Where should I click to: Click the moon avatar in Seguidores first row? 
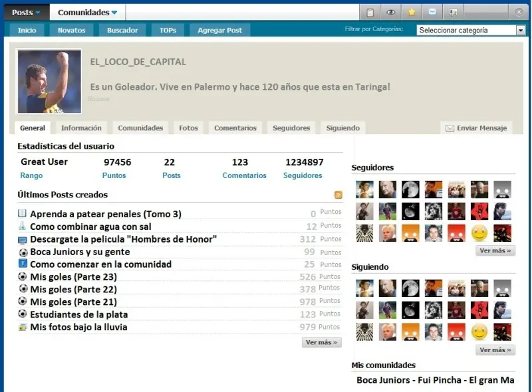coord(410,189)
